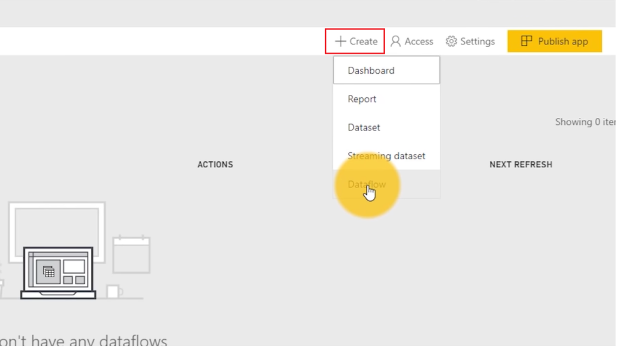The width and height of the screenshot is (640, 364).
Task: Pick Streaming dataset from the dropdown
Action: (x=386, y=156)
